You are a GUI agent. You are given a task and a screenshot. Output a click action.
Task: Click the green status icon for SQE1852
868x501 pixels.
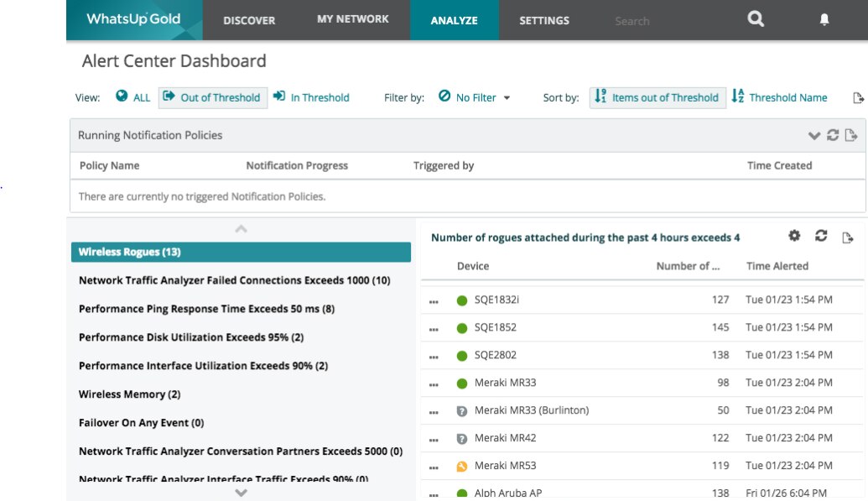(462, 328)
